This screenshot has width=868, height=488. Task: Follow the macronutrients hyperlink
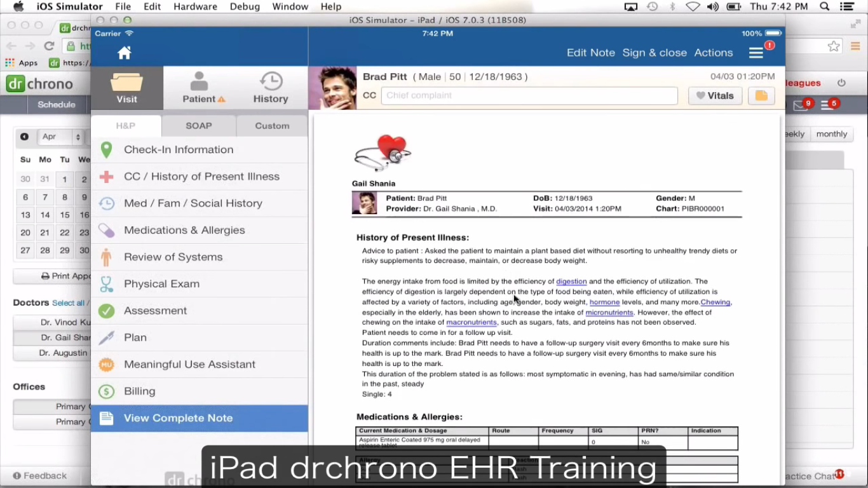pyautogui.click(x=471, y=323)
